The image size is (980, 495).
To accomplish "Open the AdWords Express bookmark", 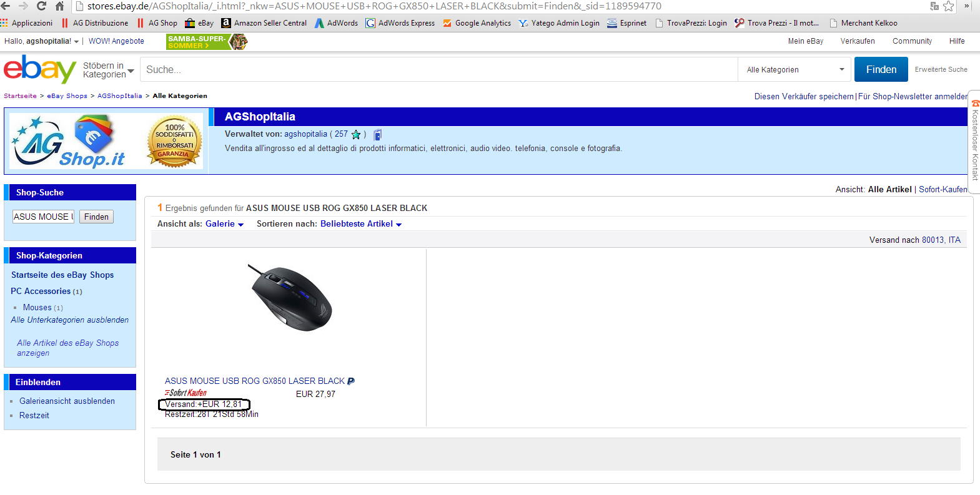I will (x=400, y=23).
